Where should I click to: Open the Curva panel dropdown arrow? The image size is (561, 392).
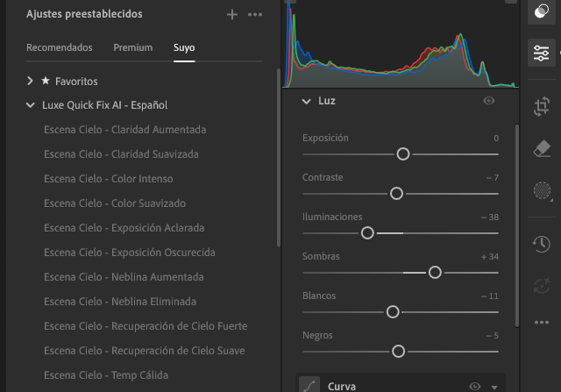pyautogui.click(x=494, y=387)
